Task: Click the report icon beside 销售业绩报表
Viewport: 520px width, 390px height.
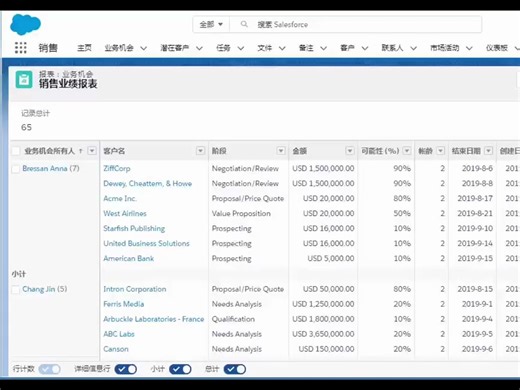Action: [24, 80]
